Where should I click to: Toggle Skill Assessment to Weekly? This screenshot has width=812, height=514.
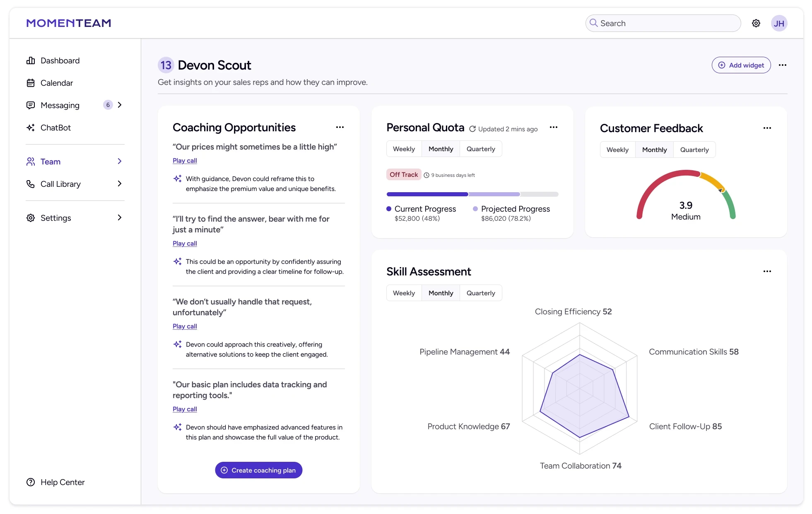tap(403, 293)
